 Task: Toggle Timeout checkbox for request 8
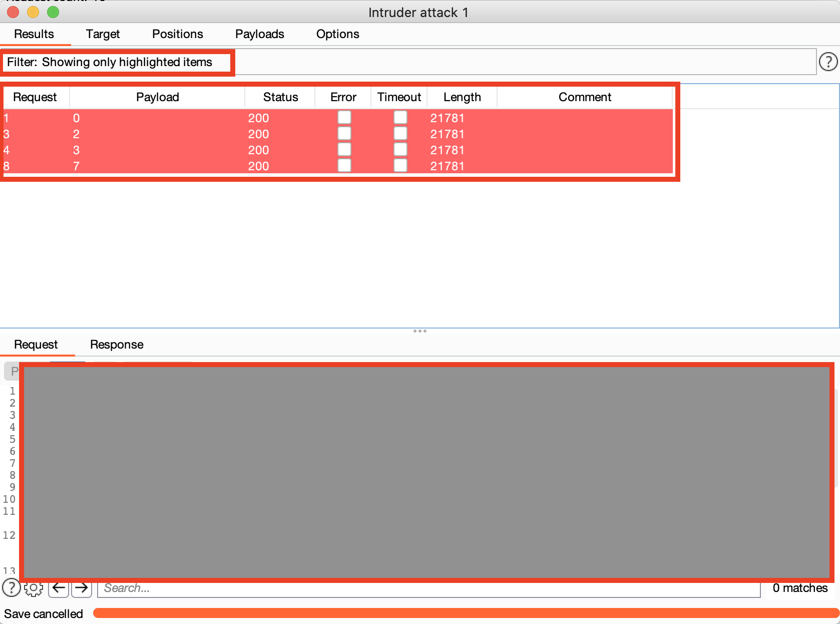point(400,166)
